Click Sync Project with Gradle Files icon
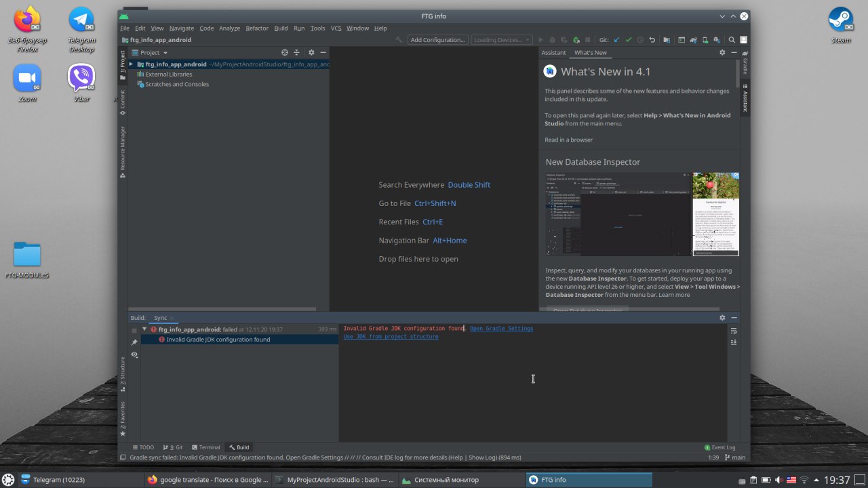The width and height of the screenshot is (868, 488). pos(693,40)
